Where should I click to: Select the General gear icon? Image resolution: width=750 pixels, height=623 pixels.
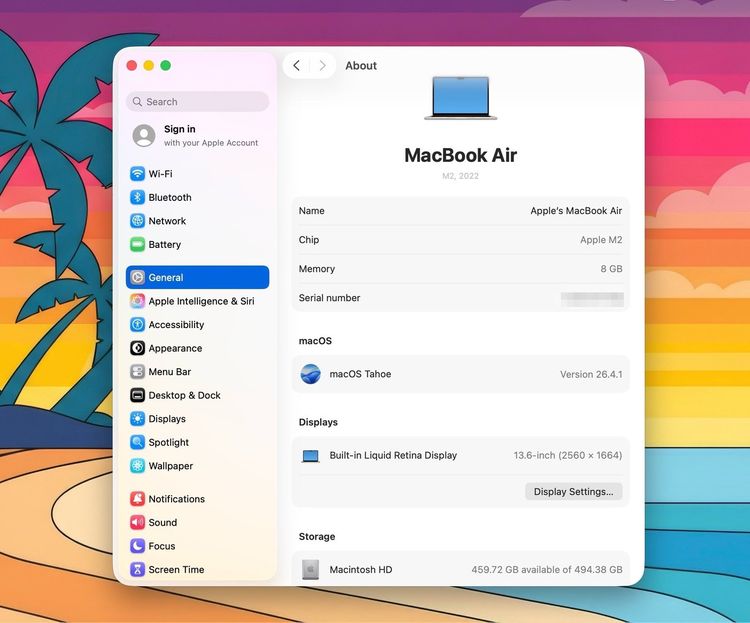tap(137, 278)
